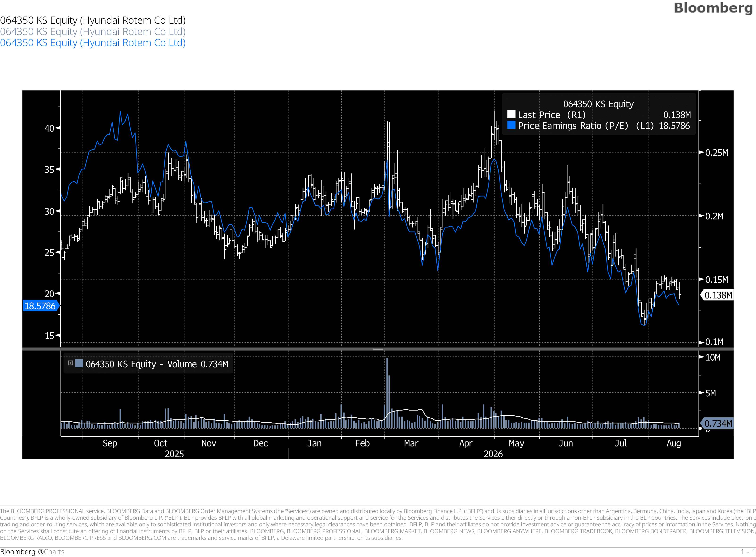Click the 0.1M label on the right price axis

(714, 342)
